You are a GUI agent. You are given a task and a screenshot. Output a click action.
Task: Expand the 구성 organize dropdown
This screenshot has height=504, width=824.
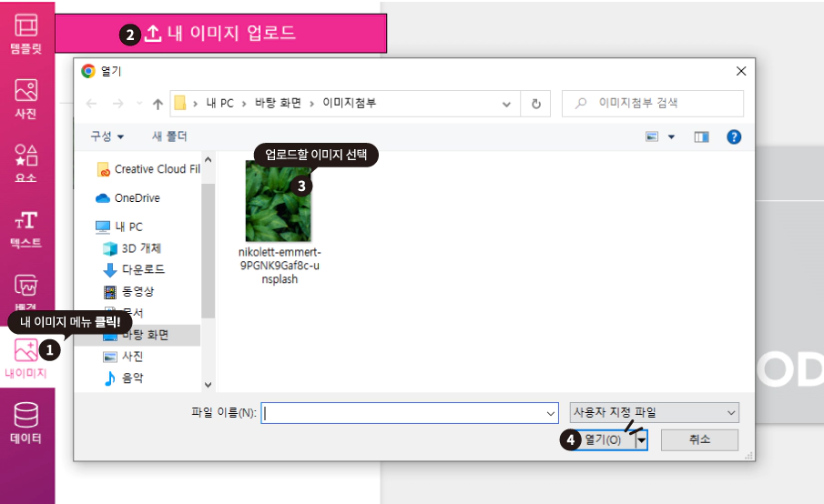pos(107,136)
